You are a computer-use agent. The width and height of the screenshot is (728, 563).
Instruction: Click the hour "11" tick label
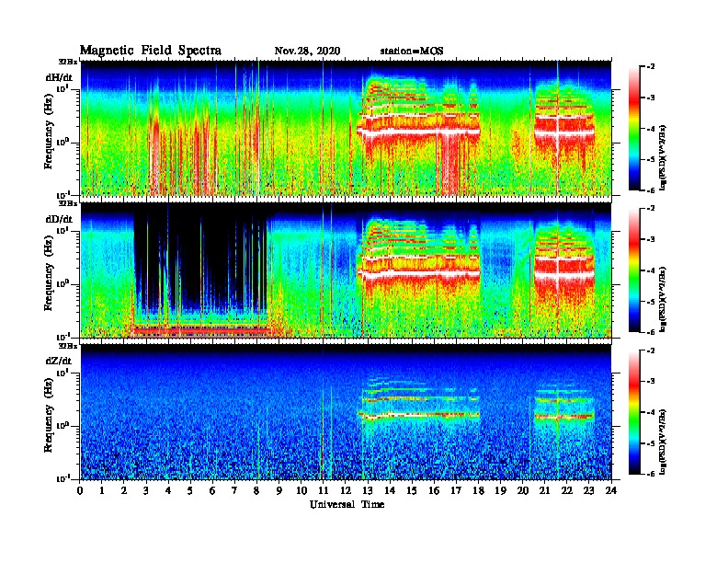pyautogui.click(x=324, y=490)
